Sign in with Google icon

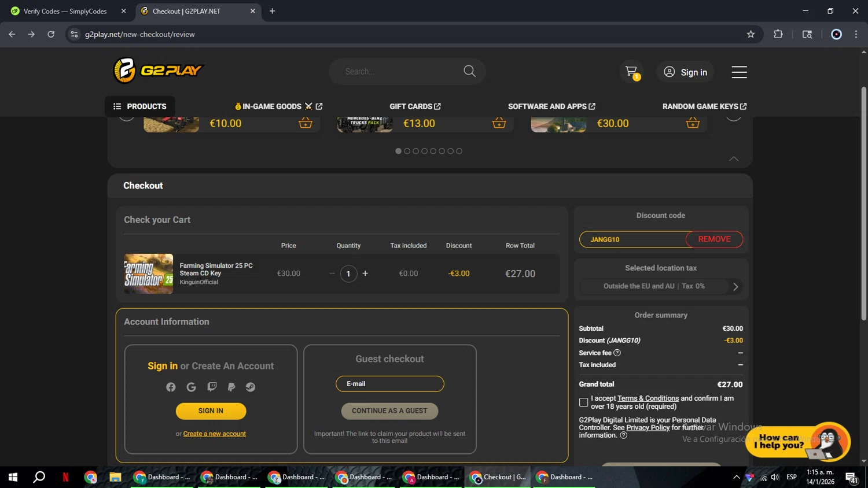click(x=191, y=387)
